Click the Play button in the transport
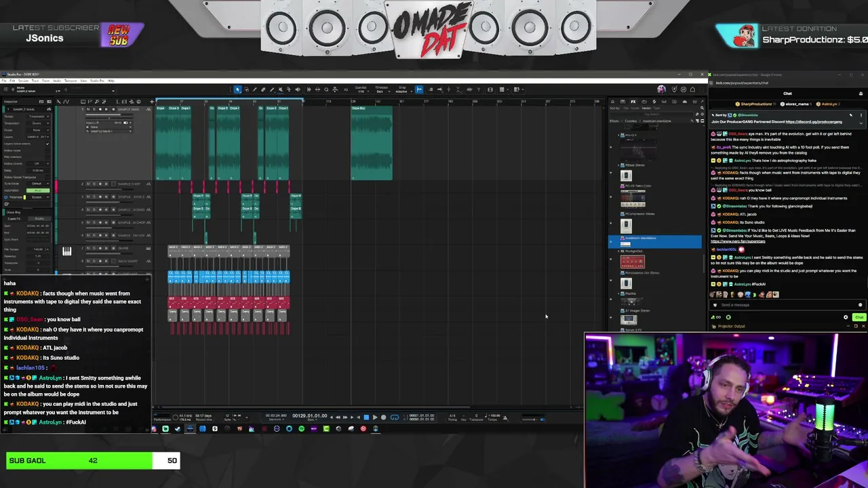Image resolution: width=868 pixels, height=488 pixels. [374, 418]
